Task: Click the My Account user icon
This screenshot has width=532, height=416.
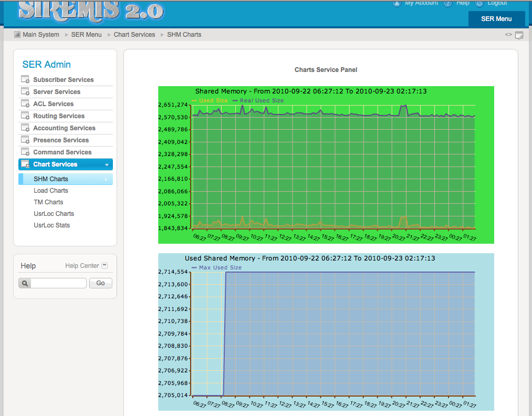Action: (397, 3)
